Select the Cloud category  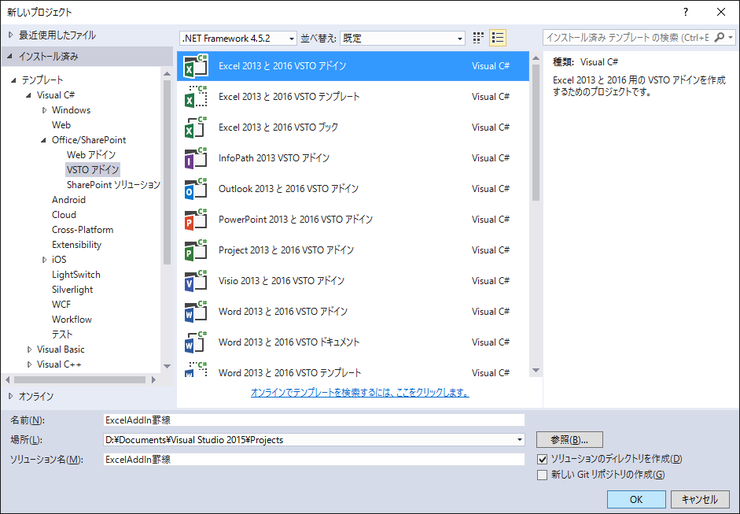tap(64, 215)
